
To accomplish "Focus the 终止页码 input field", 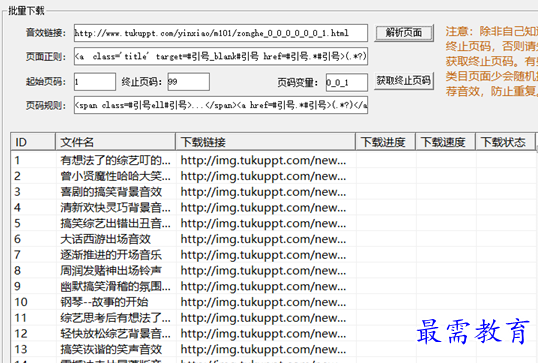I will pos(188,82).
